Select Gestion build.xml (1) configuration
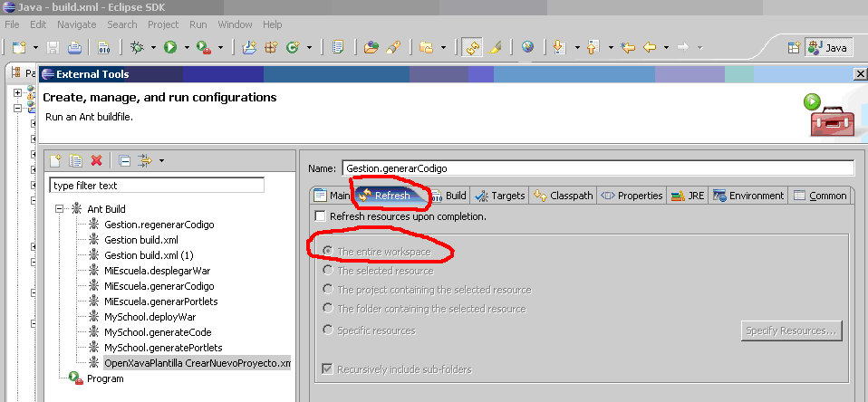 (x=149, y=255)
